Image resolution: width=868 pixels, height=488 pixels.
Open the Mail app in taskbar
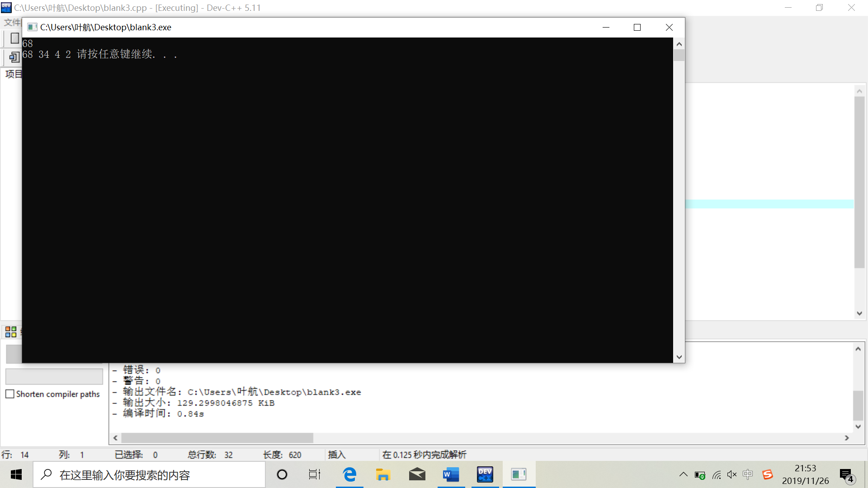tap(417, 474)
